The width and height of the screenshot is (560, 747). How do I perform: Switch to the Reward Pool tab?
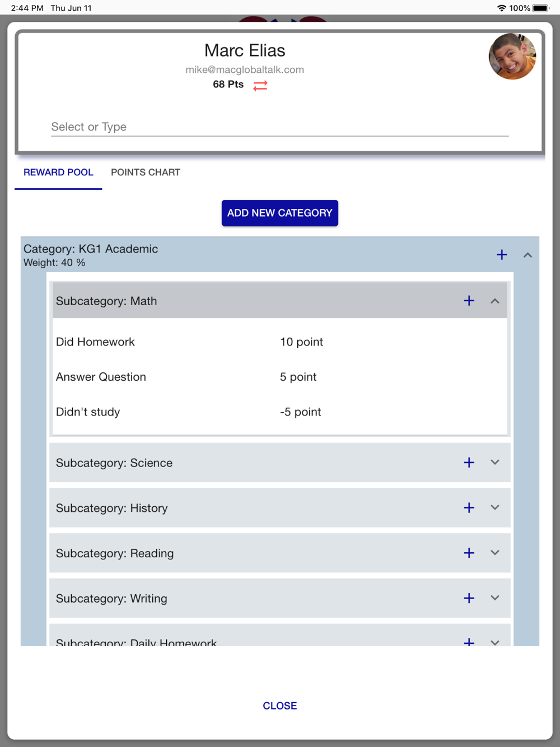pos(58,172)
